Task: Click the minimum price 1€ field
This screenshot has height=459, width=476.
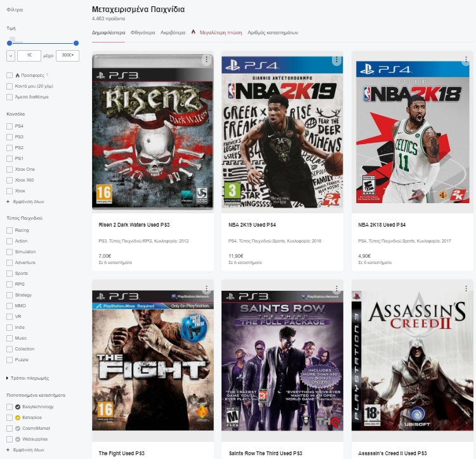Action: [x=29, y=56]
